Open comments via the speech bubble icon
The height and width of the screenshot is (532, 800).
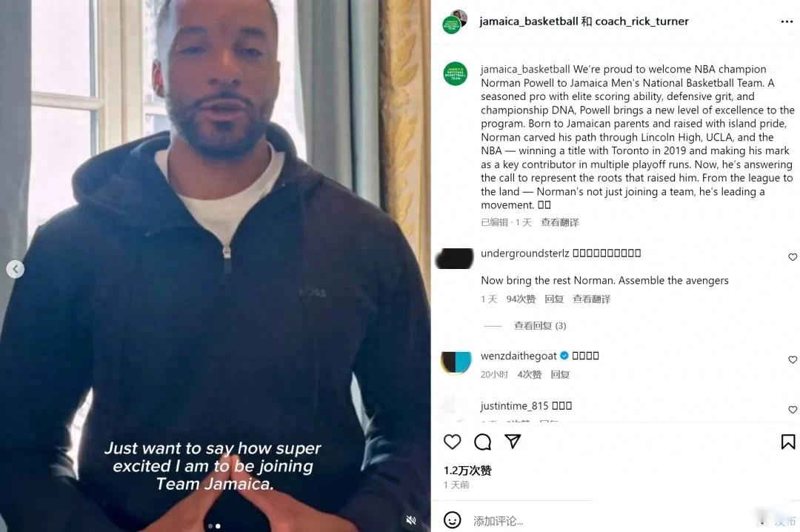[482, 442]
